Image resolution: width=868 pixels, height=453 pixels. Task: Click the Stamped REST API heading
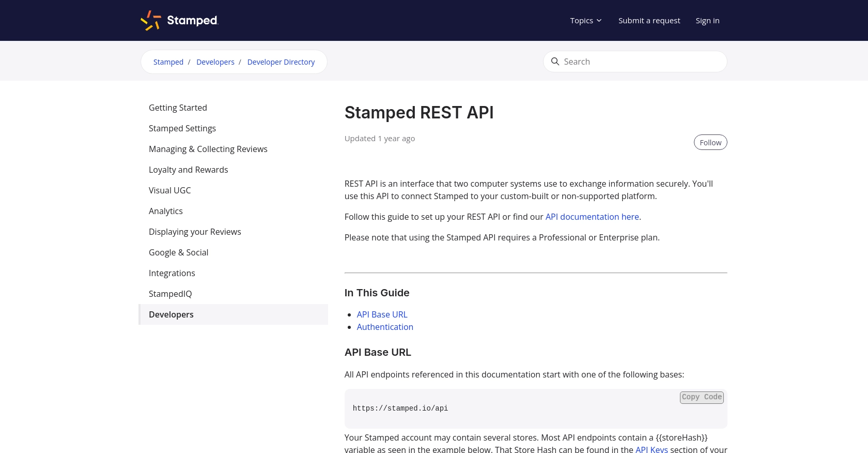tap(419, 112)
